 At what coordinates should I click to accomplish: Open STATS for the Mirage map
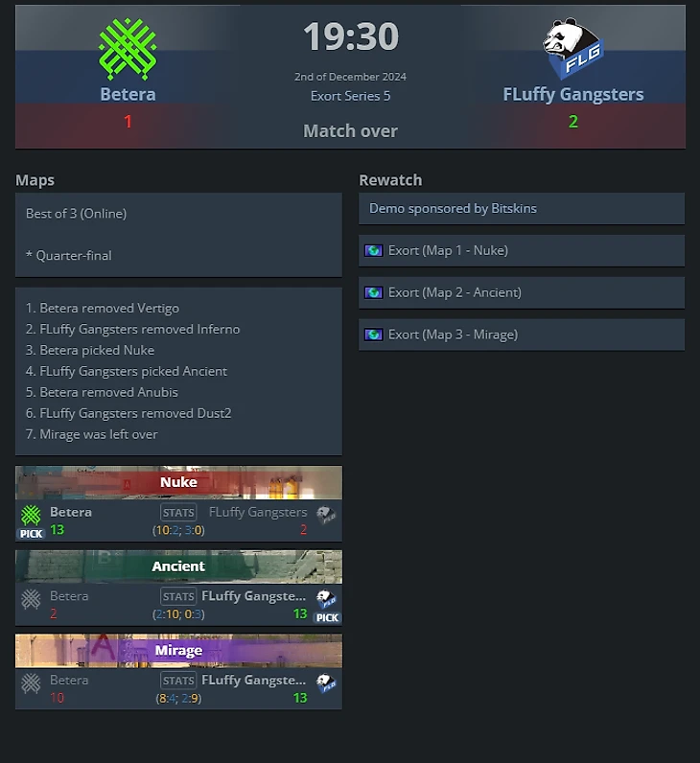178,681
